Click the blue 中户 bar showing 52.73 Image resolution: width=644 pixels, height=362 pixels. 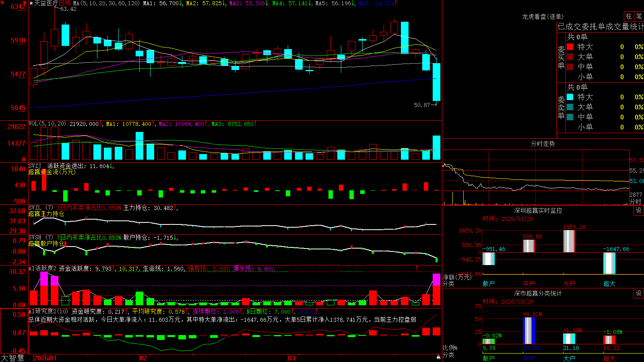pos(529,331)
